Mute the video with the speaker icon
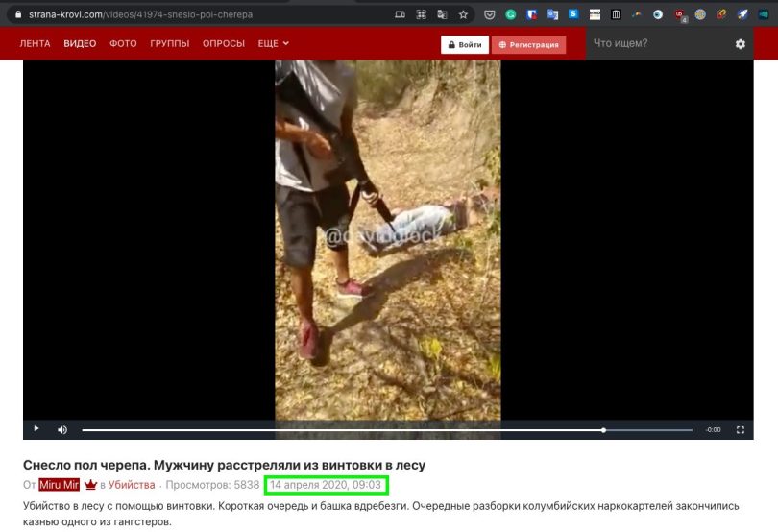This screenshot has width=778, height=532. [x=62, y=429]
